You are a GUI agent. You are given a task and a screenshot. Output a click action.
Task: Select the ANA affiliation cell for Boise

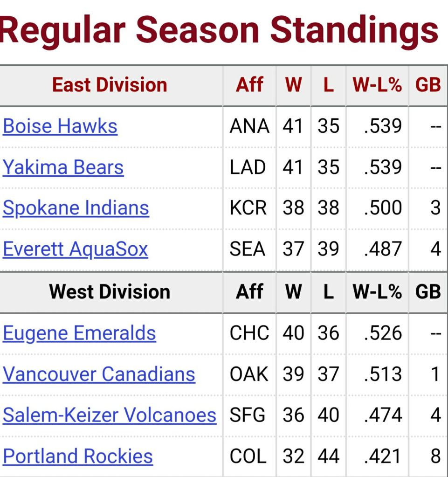point(249,126)
